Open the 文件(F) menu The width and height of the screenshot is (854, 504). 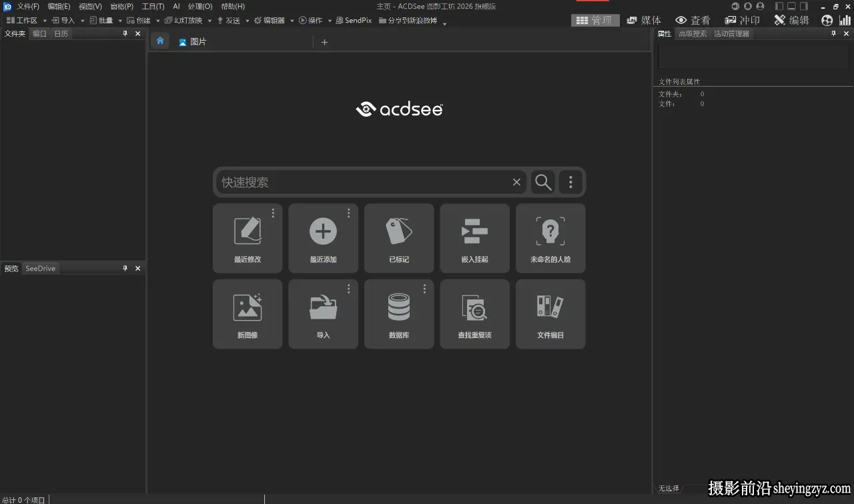[28, 6]
